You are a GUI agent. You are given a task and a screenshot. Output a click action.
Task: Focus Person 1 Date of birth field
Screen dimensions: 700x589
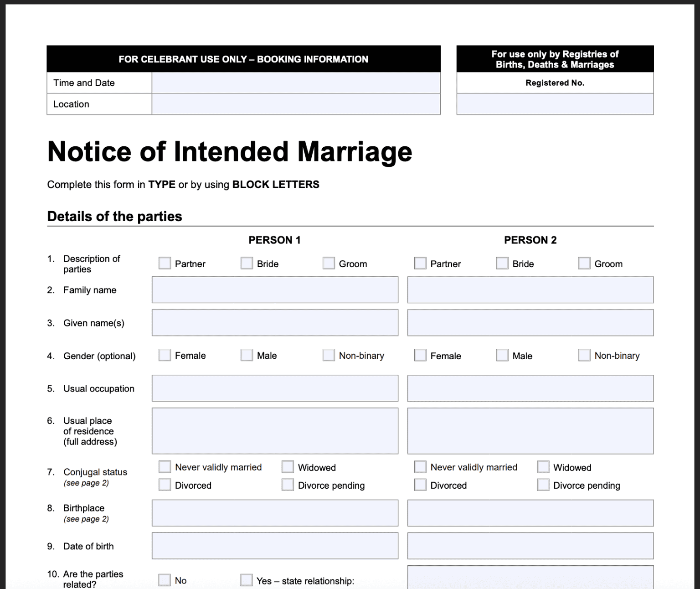coord(275,546)
